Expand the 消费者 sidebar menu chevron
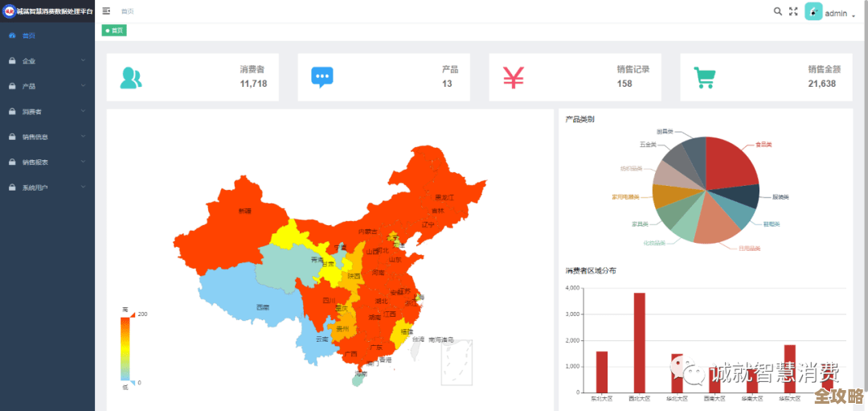The width and height of the screenshot is (868, 411). point(83,111)
